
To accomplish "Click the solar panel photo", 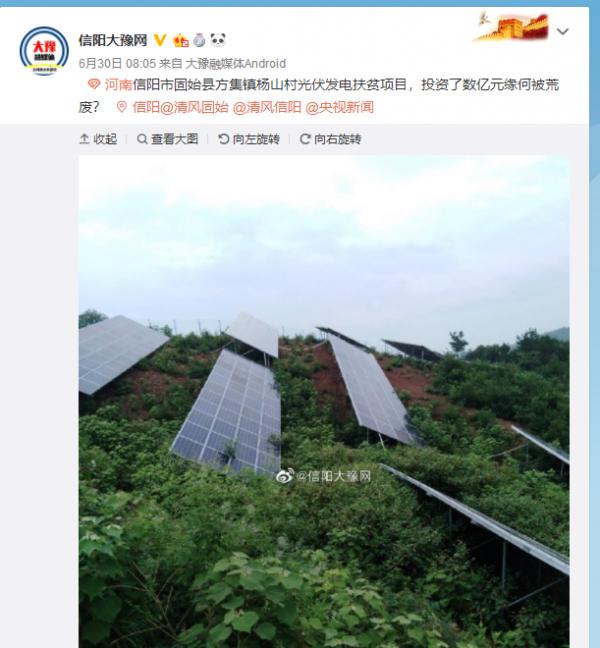I will (324, 401).
